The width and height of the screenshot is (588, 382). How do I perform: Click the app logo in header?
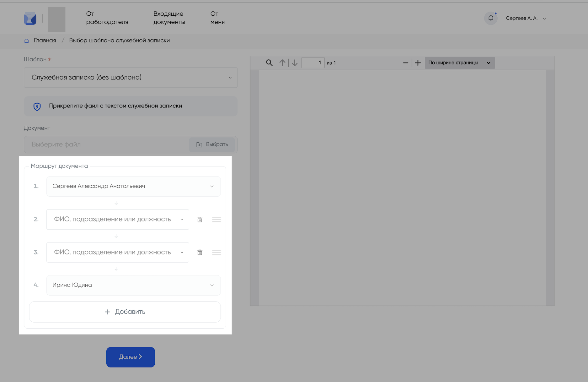30,19
